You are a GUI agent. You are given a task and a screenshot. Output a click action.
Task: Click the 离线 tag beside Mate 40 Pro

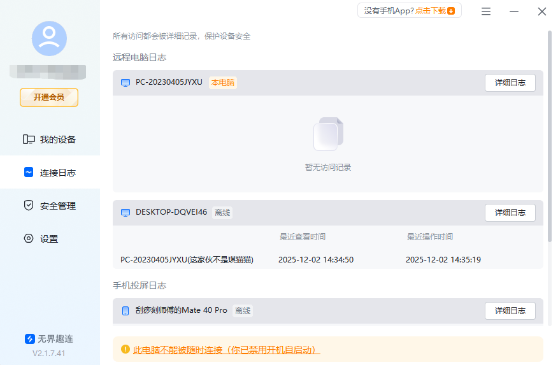tap(243, 310)
